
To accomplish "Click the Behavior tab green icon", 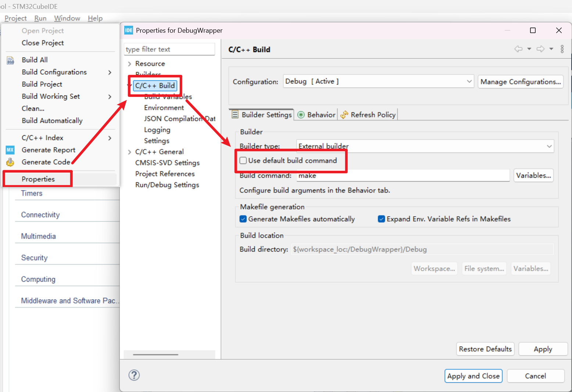I will coord(301,115).
